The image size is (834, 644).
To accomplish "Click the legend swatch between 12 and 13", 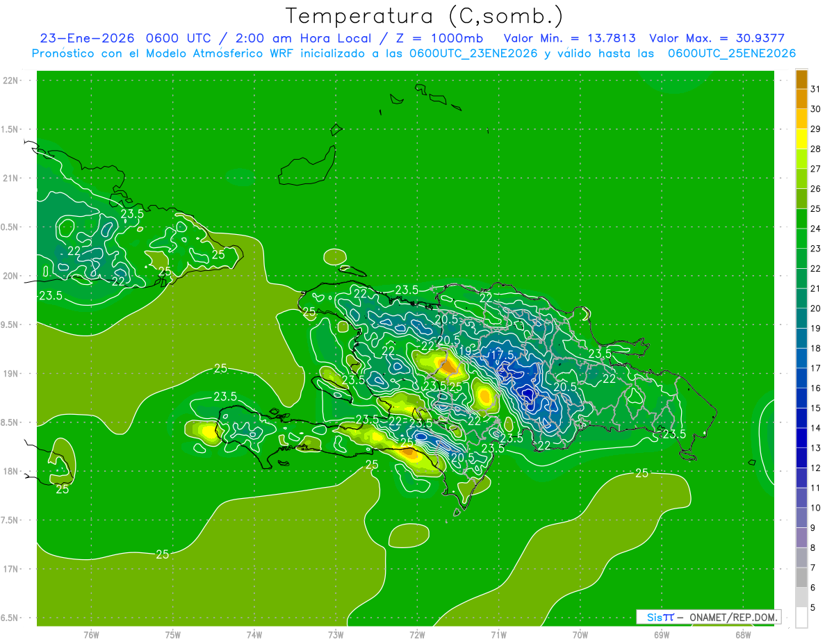I will 801,458.
